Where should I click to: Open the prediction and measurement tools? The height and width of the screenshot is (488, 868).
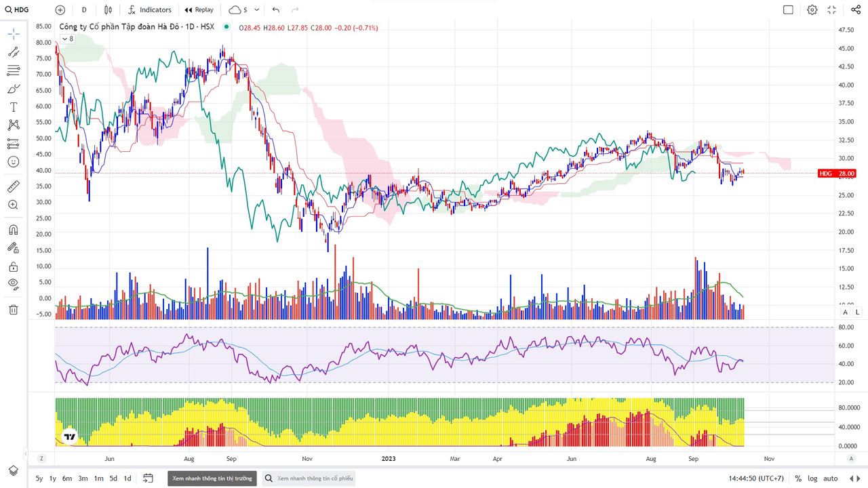[x=14, y=144]
